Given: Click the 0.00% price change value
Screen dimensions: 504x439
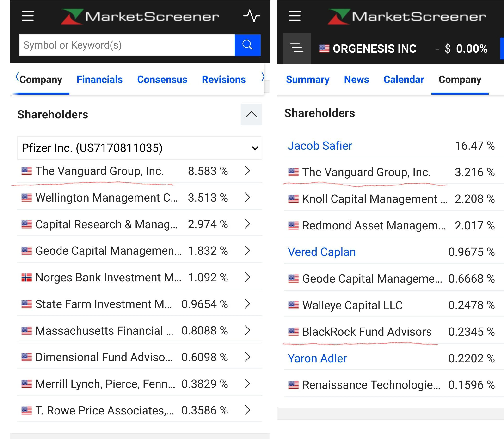Looking at the screenshot, I should 472,49.
